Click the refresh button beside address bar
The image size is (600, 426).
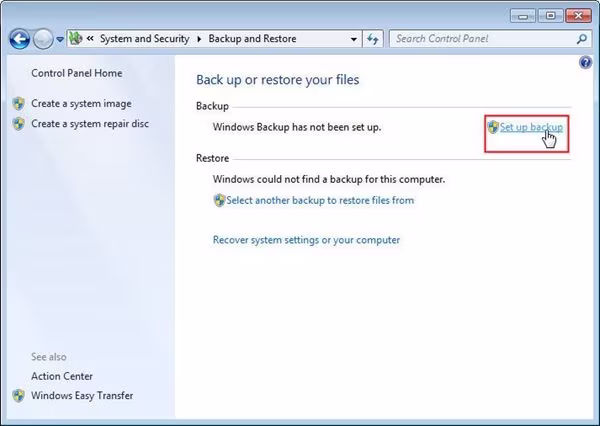[373, 39]
